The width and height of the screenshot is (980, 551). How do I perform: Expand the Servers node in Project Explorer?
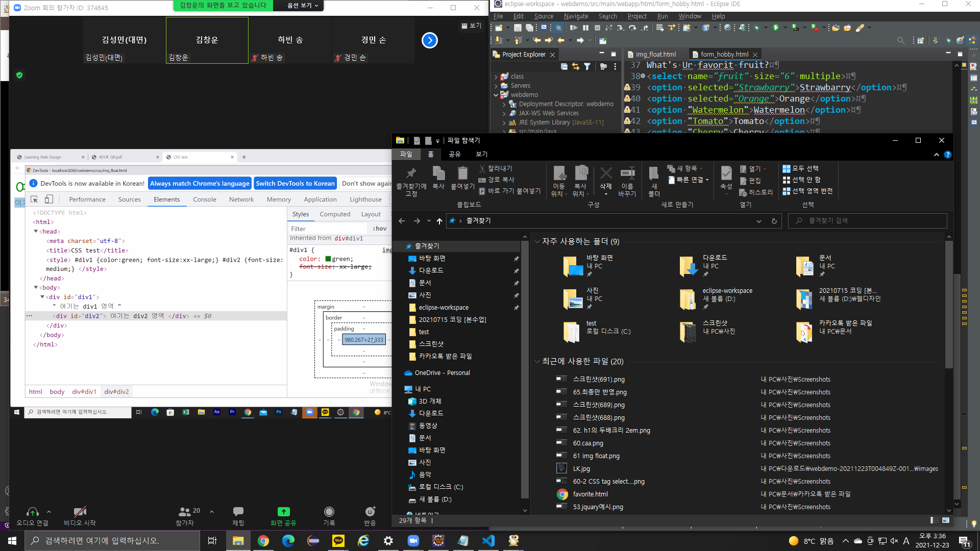(x=496, y=86)
